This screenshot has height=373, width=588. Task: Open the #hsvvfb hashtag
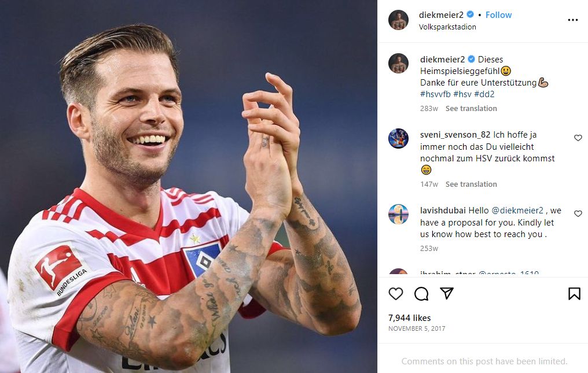[x=435, y=94]
